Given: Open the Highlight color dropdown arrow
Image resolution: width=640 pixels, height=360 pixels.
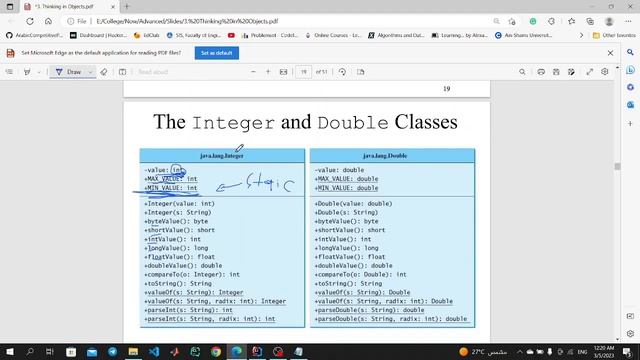Looking at the screenshot, I should coord(39,72).
